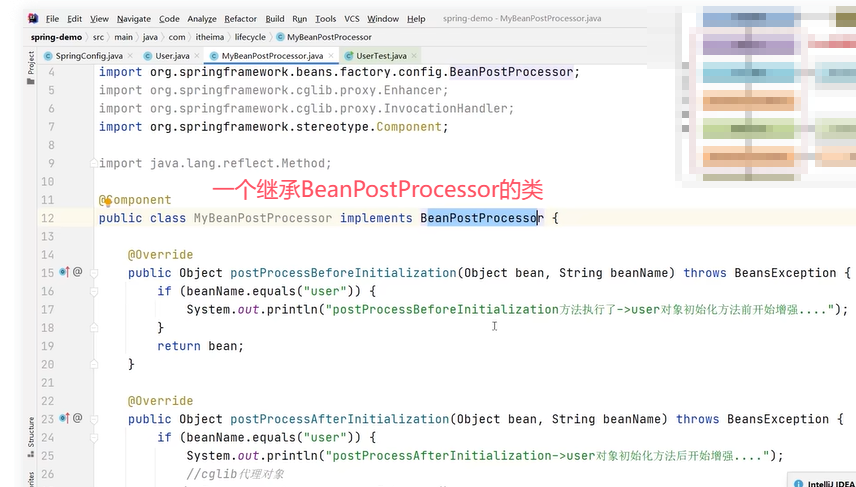Click the selected BeanPostProcessor text on line 12

[482, 218]
